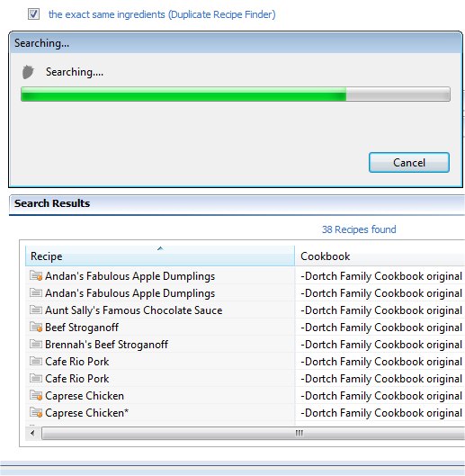This screenshot has width=465, height=476.
Task: Click the Cookbook column header
Action: click(x=380, y=256)
